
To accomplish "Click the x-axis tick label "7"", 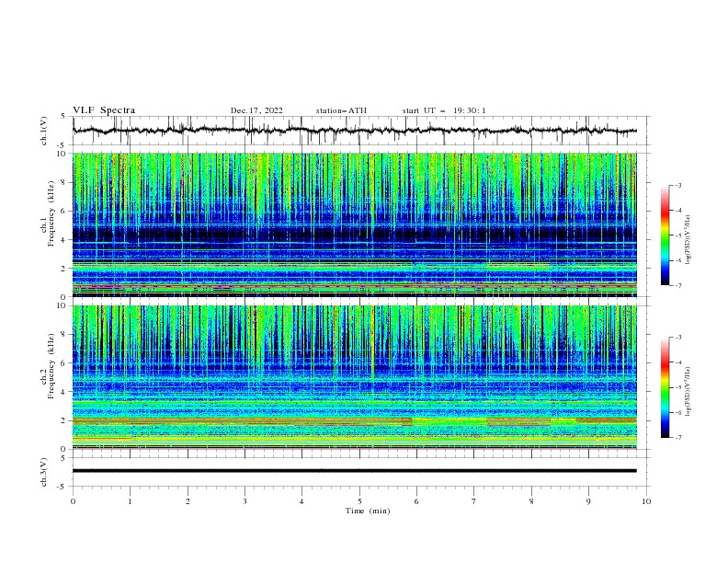I will tap(474, 501).
